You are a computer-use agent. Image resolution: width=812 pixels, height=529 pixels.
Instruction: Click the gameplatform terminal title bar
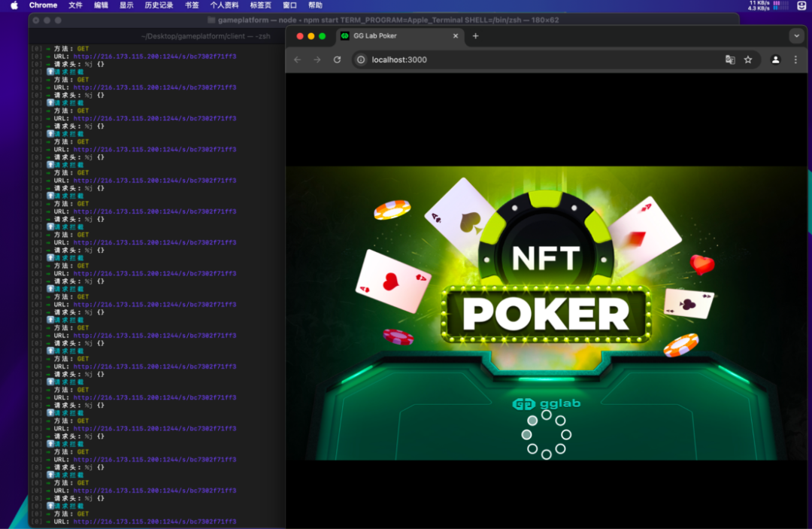pyautogui.click(x=383, y=20)
